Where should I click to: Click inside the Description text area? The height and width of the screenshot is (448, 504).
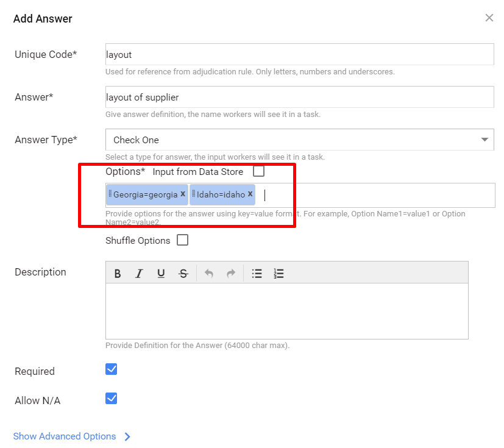click(286, 311)
